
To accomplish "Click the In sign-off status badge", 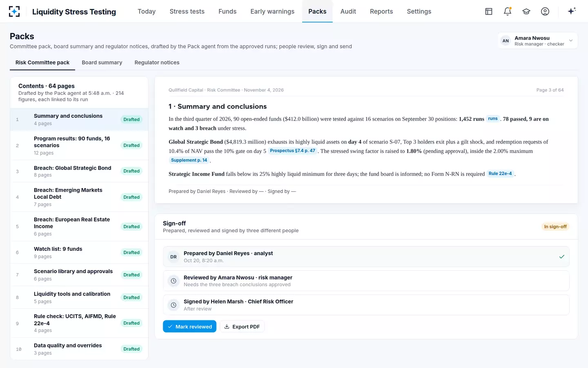I will point(555,227).
